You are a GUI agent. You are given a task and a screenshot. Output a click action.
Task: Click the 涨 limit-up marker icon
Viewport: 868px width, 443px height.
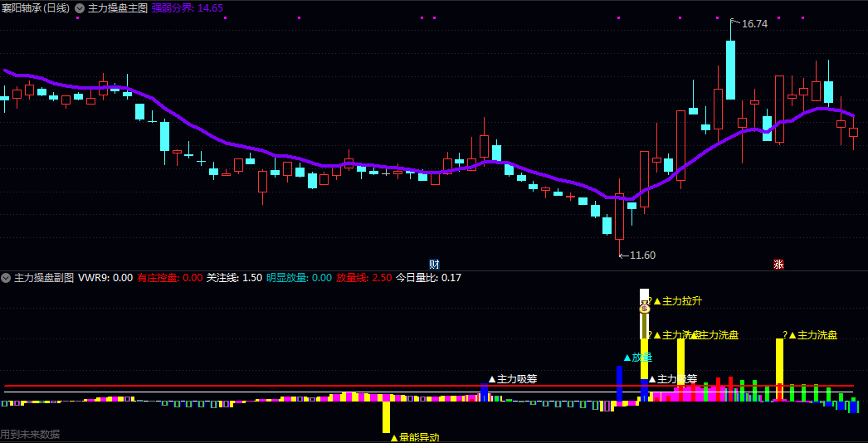coord(778,264)
